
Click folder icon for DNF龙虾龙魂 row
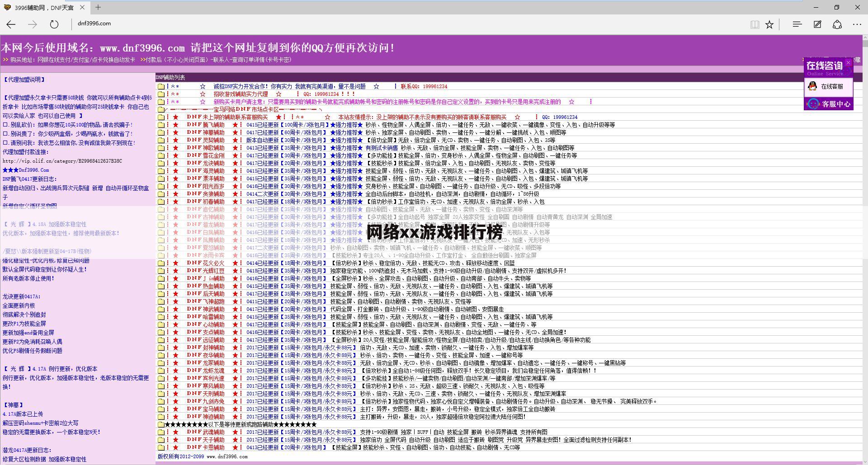pos(161,371)
